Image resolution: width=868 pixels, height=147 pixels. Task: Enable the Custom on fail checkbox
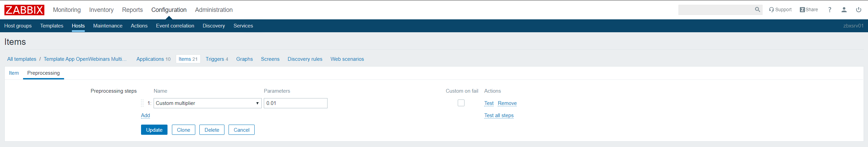pyautogui.click(x=461, y=103)
